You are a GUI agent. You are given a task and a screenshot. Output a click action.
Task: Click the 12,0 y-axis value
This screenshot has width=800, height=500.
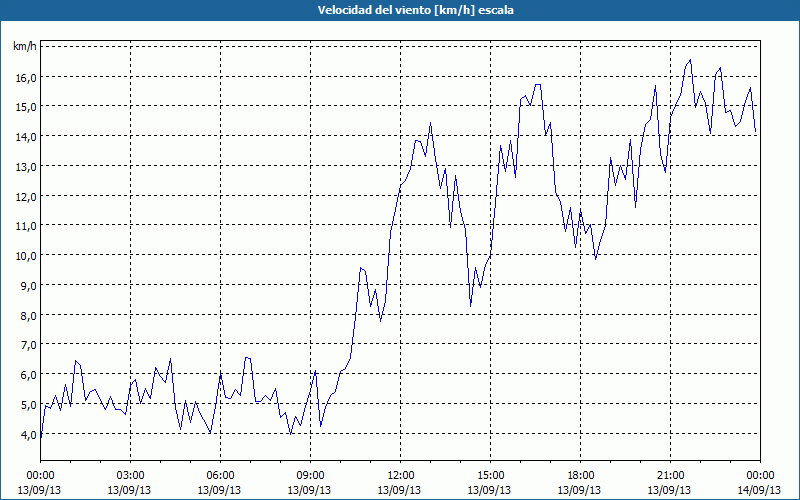[28, 196]
